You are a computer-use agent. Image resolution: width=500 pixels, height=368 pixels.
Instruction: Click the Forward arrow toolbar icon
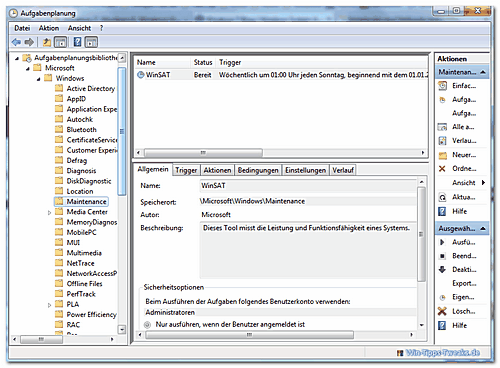pyautogui.click(x=29, y=42)
